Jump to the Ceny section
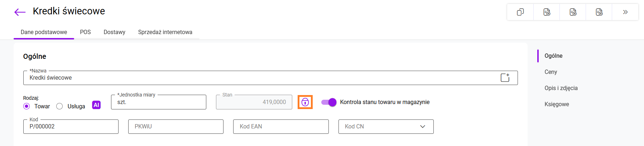The height and width of the screenshot is (146, 644). pos(551,72)
